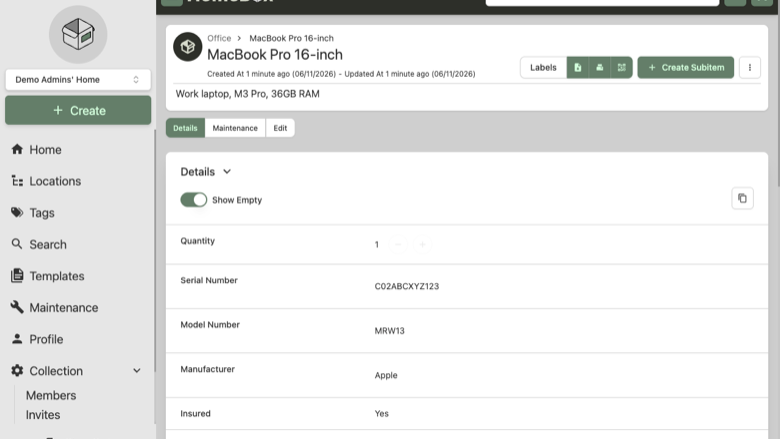Click the MacBook Pro 16-inch breadcrumb

tap(292, 38)
